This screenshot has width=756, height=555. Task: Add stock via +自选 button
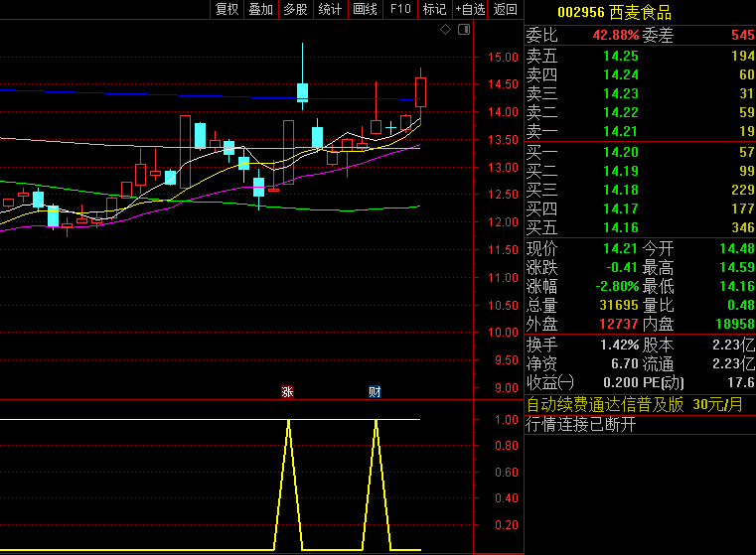tap(470, 9)
